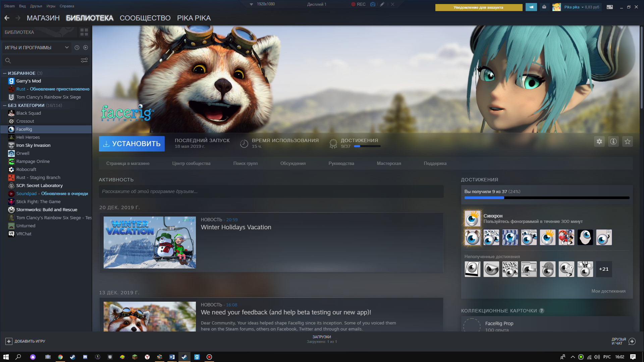Image resolution: width=644 pixels, height=362 pixels.
Task: Open FaceRig settings gear icon
Action: 599,141
